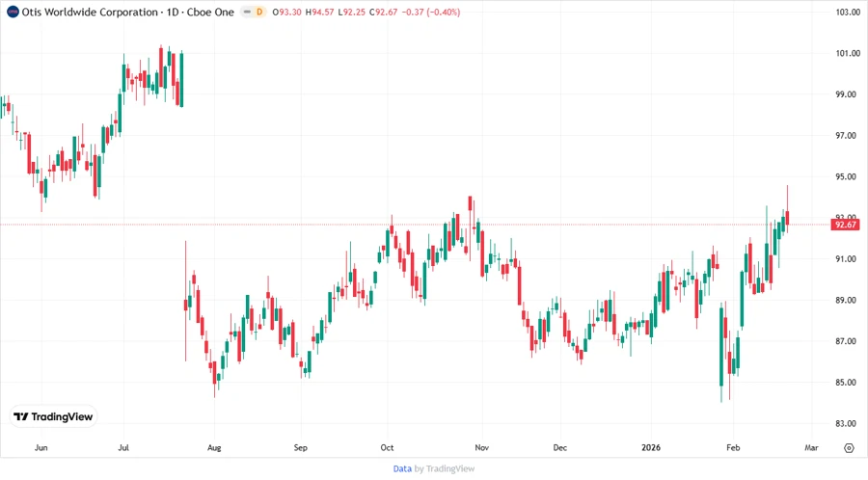The height and width of the screenshot is (480, 868).
Task: Click the current price label 92.67
Action: 845,225
